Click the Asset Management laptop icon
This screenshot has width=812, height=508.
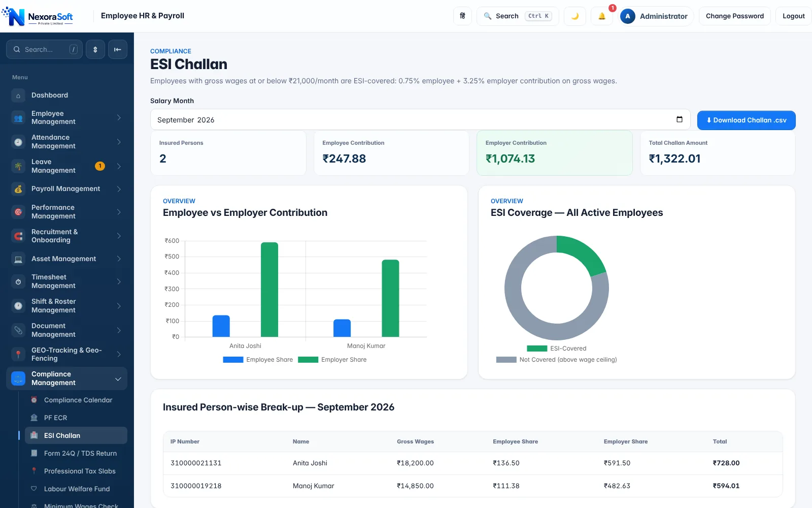pyautogui.click(x=18, y=259)
